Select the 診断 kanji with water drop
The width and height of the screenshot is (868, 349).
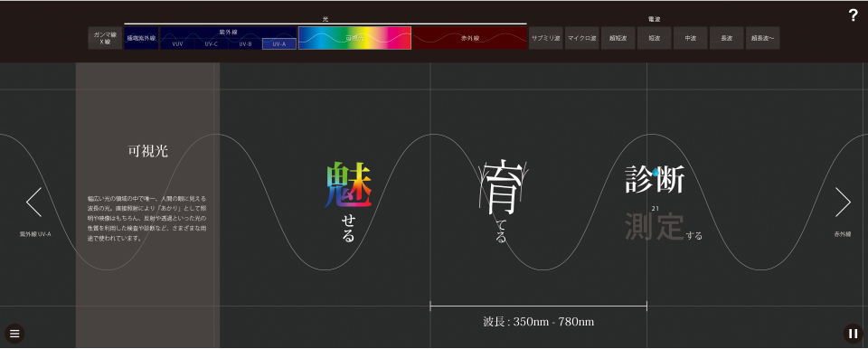click(655, 179)
